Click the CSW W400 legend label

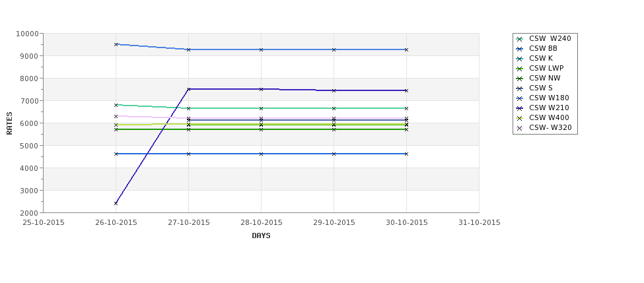pyautogui.click(x=549, y=117)
